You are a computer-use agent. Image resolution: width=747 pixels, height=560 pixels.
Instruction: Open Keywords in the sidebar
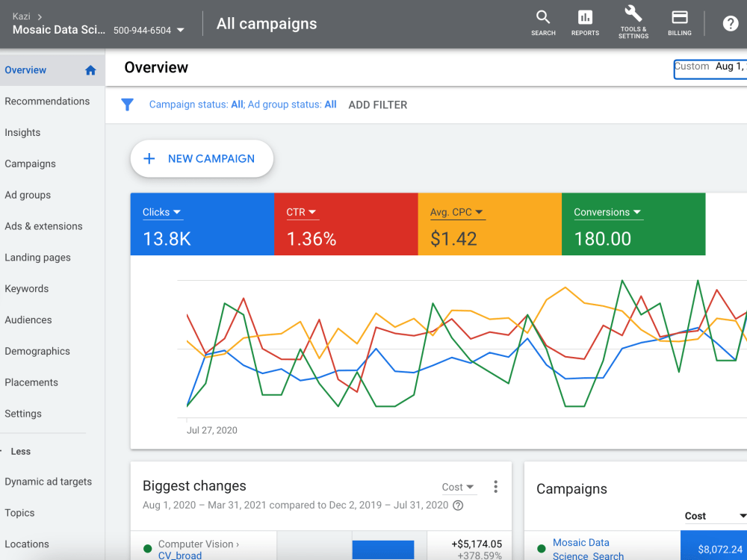point(27,288)
